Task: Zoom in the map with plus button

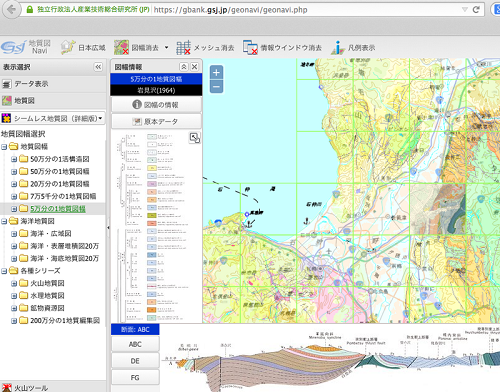Action: (x=216, y=72)
